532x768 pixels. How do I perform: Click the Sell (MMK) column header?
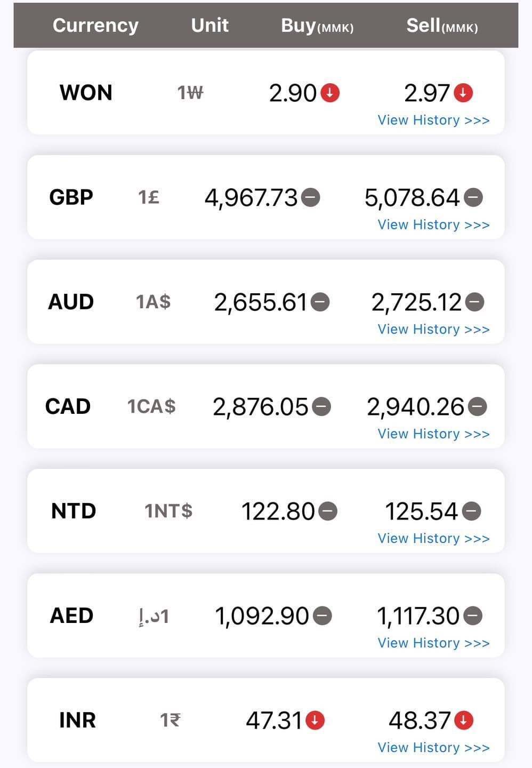coord(441,26)
